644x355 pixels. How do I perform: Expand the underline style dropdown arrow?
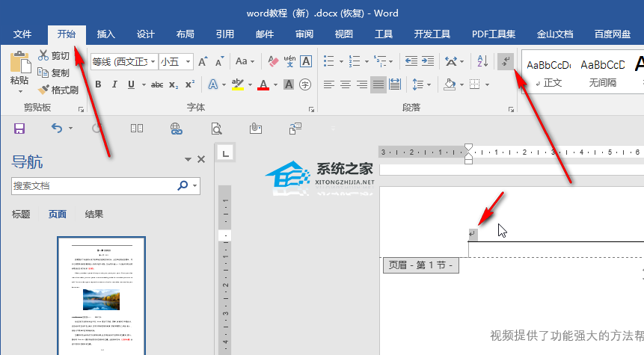tap(144, 84)
